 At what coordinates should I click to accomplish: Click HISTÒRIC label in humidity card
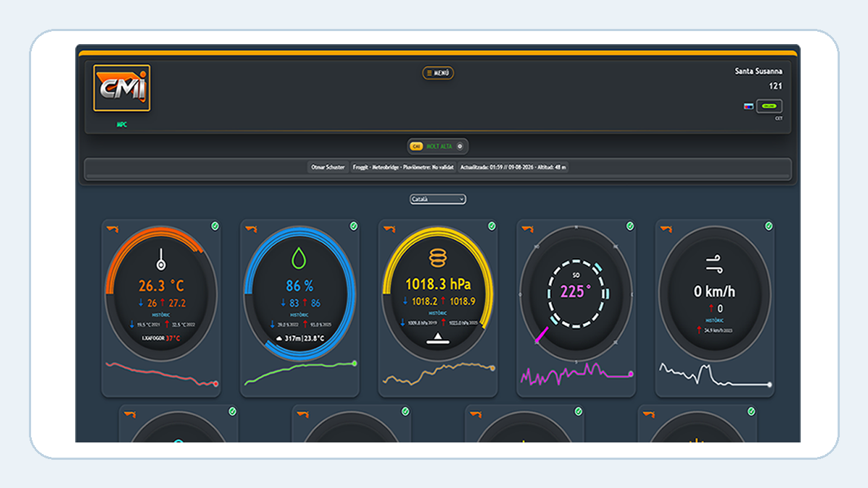pos(299,314)
